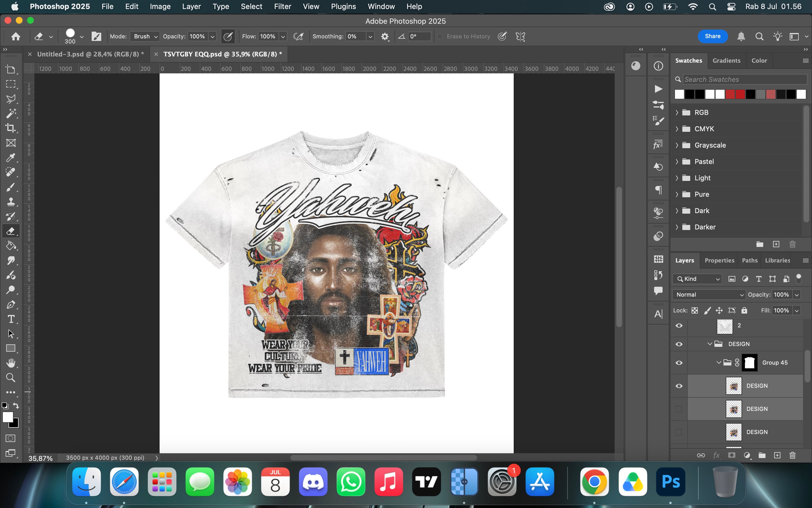Hide the selected top DESIGN layer

679,386
